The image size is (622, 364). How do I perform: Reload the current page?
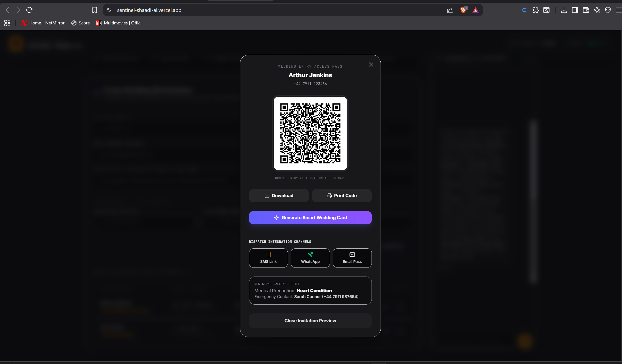click(29, 10)
